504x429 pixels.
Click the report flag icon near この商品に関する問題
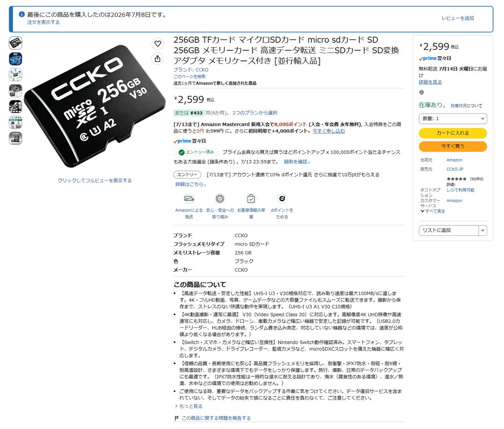pos(176,418)
